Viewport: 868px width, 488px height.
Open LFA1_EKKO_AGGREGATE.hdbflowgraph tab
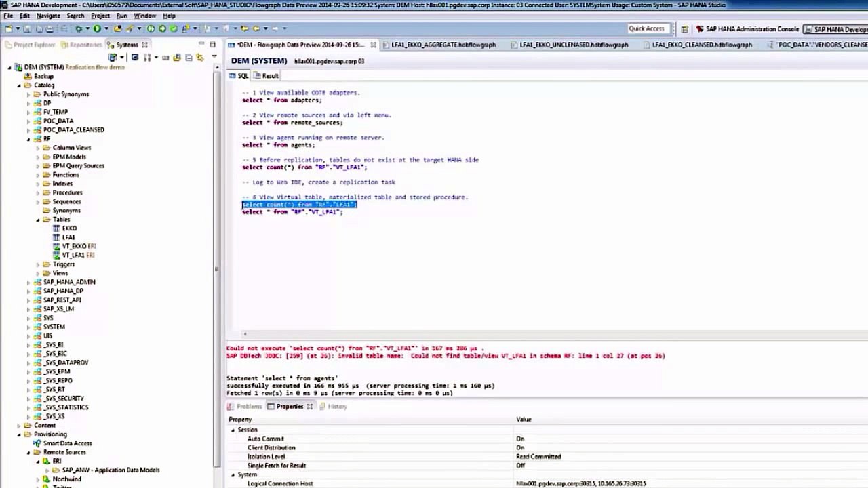pyautogui.click(x=438, y=45)
